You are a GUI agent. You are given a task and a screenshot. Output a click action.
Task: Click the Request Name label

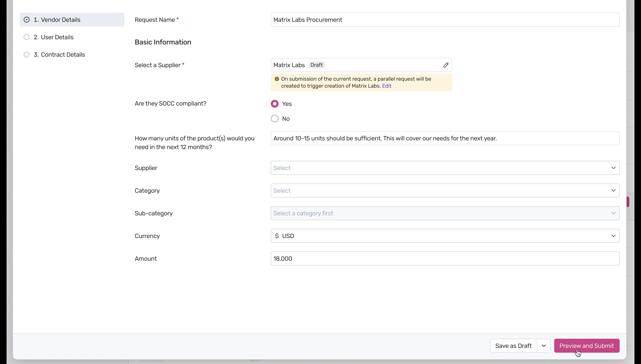(x=157, y=20)
